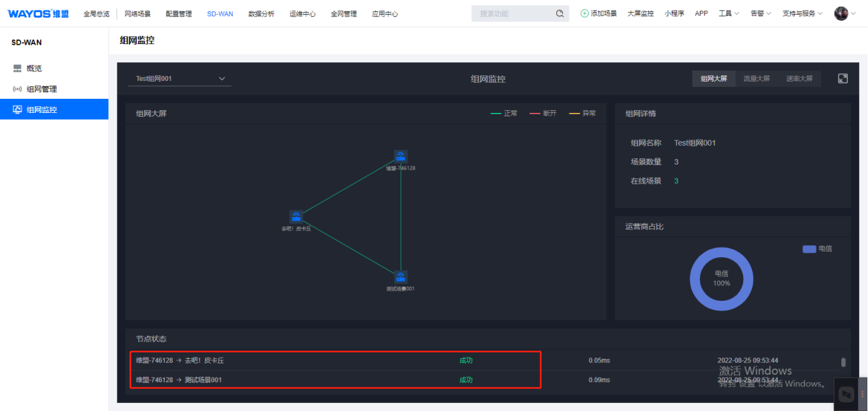Select the 测试场景001 node icon

click(401, 277)
